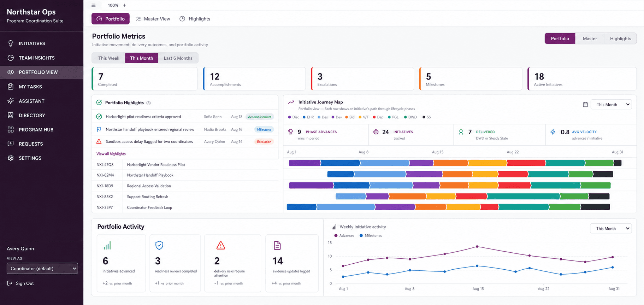Click the Milestone tag on Northstar handoff highlight
The height and width of the screenshot is (305, 644).
click(x=264, y=129)
